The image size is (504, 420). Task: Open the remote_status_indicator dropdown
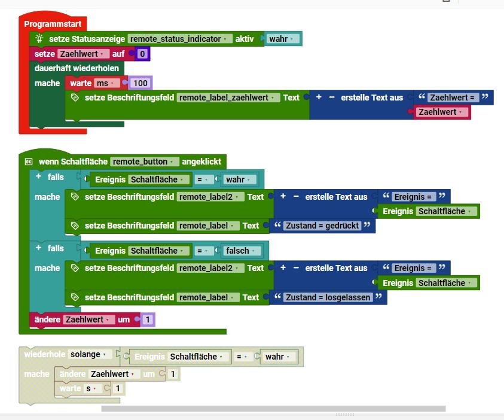(x=181, y=39)
